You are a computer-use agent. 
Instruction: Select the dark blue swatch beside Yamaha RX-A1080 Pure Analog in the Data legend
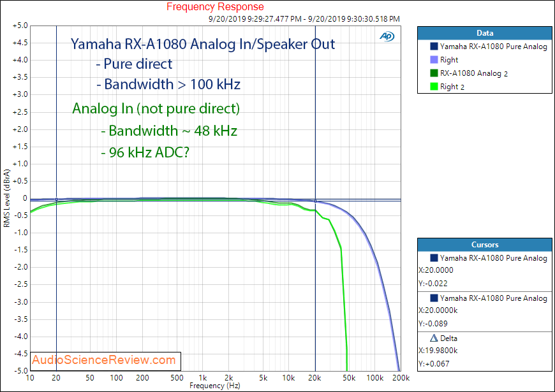[x=434, y=47]
